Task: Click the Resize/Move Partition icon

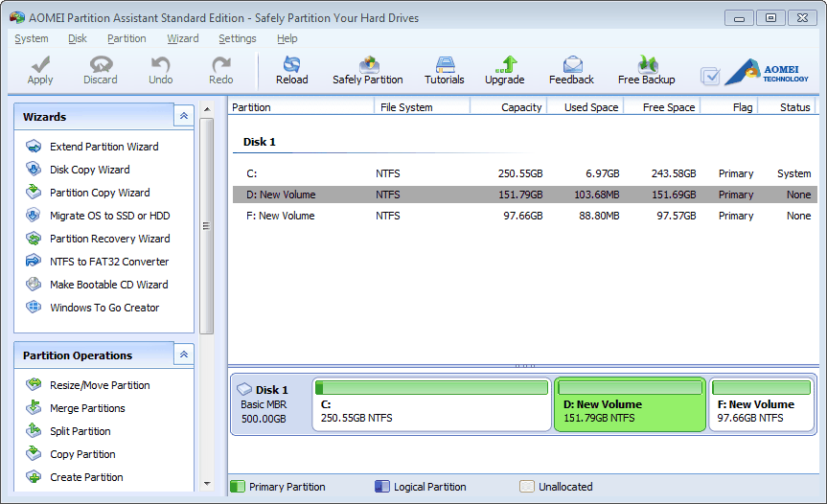Action: pyautogui.click(x=34, y=384)
